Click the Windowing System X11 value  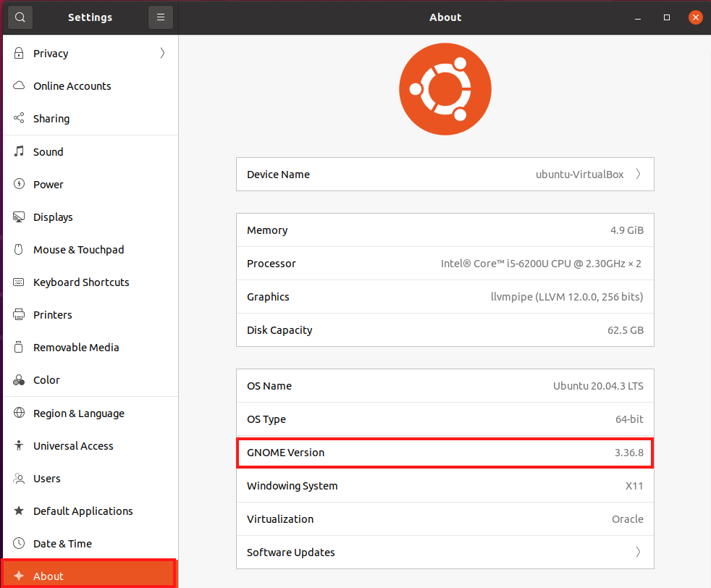point(634,486)
